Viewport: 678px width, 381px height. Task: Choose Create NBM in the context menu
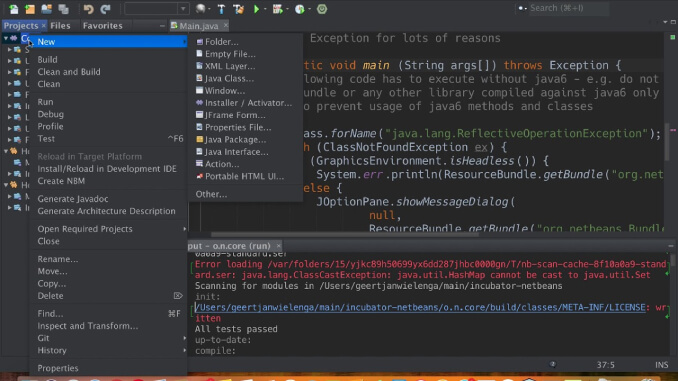pyautogui.click(x=108, y=181)
